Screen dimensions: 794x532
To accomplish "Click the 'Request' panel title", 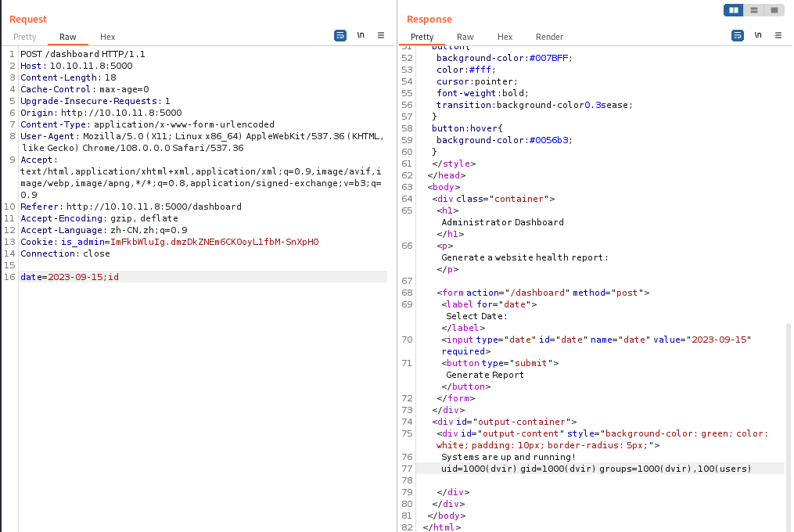I will (x=28, y=20).
